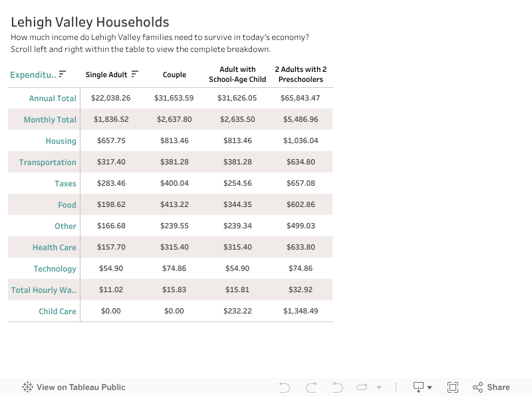
Task: Click the $657.75 housing cell
Action: 111,140
